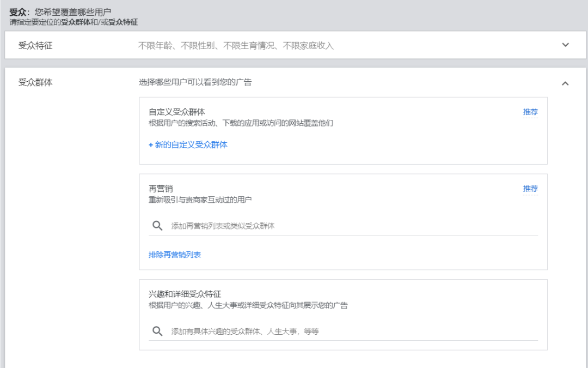Click the search icon in 再营销 field

point(157,226)
